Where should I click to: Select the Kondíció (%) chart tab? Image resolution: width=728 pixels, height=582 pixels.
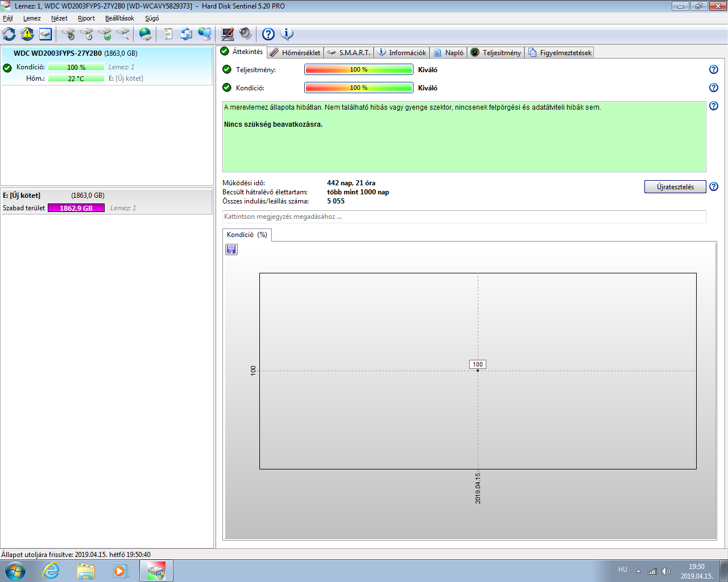(247, 235)
